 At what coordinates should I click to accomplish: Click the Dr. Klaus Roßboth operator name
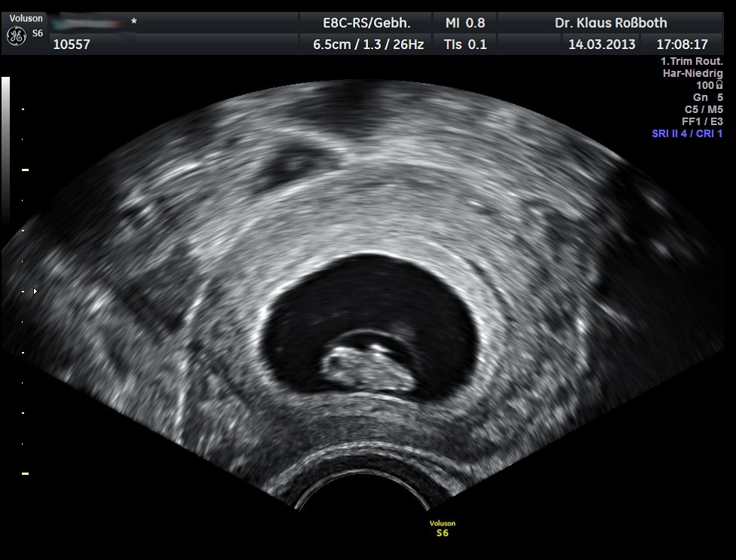(611, 23)
